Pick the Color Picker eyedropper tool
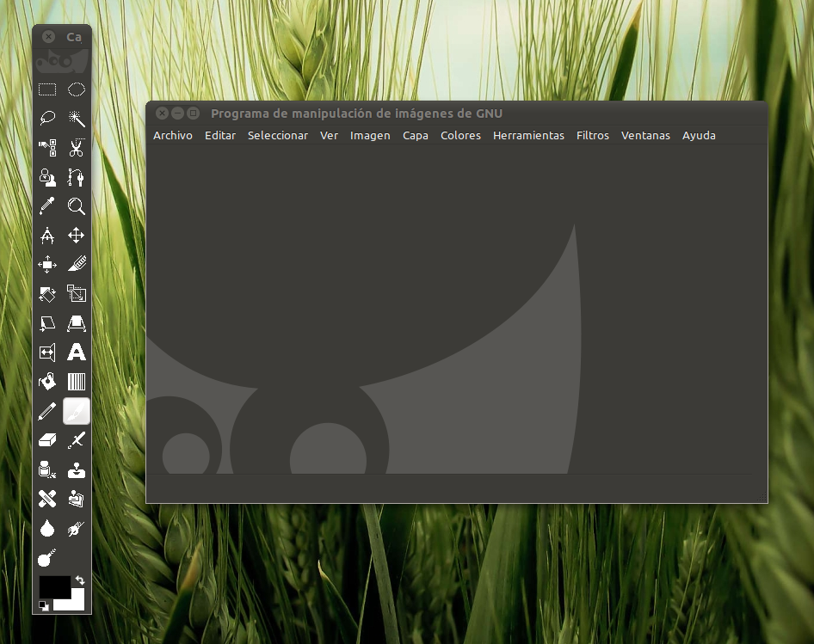The width and height of the screenshot is (814, 644). (47, 206)
